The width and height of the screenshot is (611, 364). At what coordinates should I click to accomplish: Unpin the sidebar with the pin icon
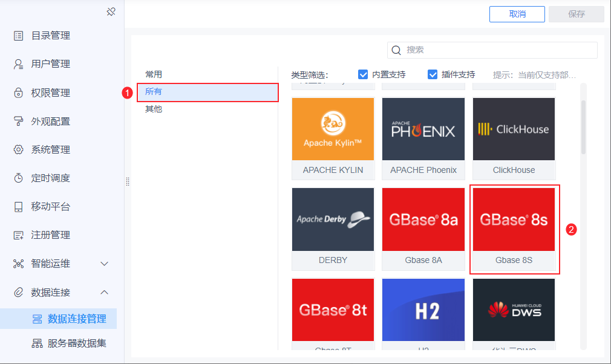[111, 11]
